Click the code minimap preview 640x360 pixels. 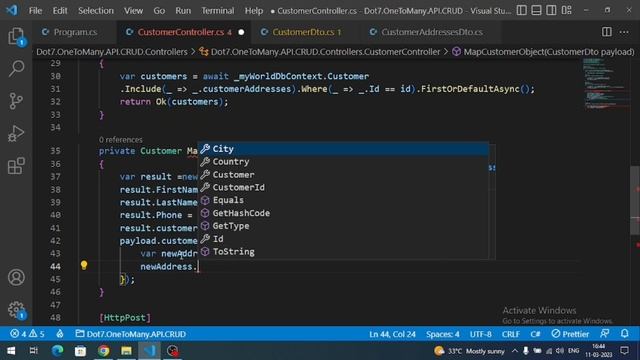point(606,84)
